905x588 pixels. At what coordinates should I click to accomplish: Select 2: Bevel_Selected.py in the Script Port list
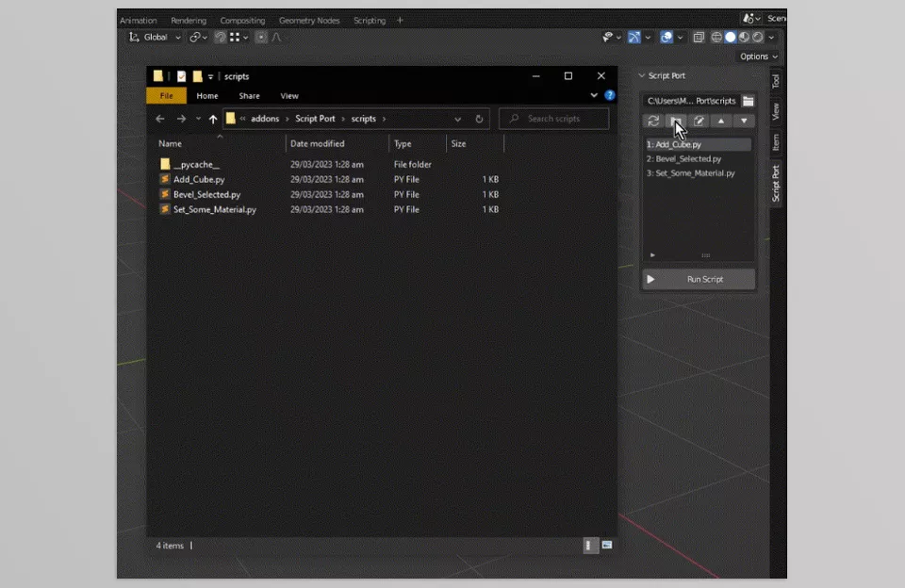698,158
